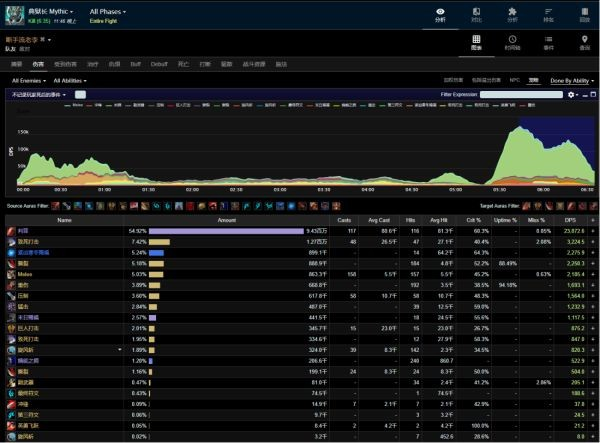Viewport: 600px width, 443px height.
Task: Open the player name dropdown arrow
Action: 49,40
